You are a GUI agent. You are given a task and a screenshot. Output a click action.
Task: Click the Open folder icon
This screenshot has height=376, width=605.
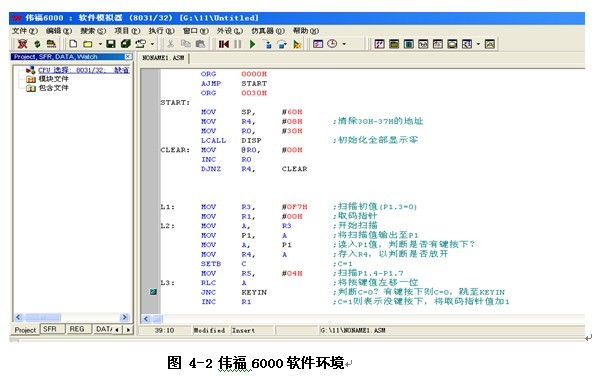point(88,44)
